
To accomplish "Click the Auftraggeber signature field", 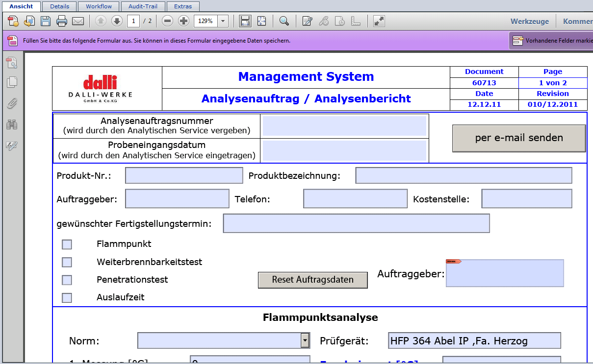I will pyautogui.click(x=505, y=273).
